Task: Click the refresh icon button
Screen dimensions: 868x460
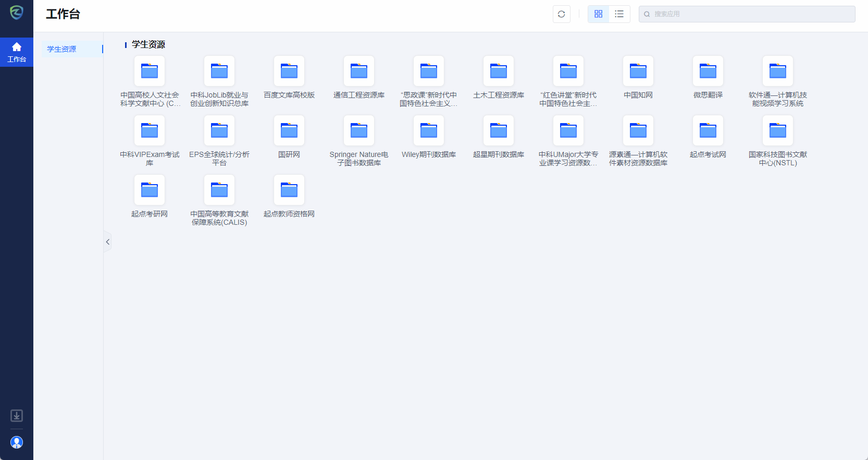Action: click(561, 14)
